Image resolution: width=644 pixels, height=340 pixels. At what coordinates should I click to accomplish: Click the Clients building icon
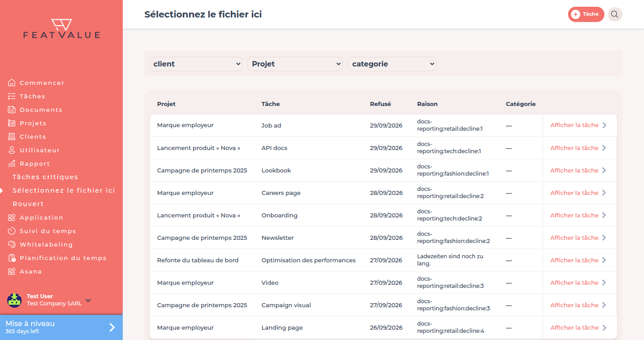tap(12, 137)
